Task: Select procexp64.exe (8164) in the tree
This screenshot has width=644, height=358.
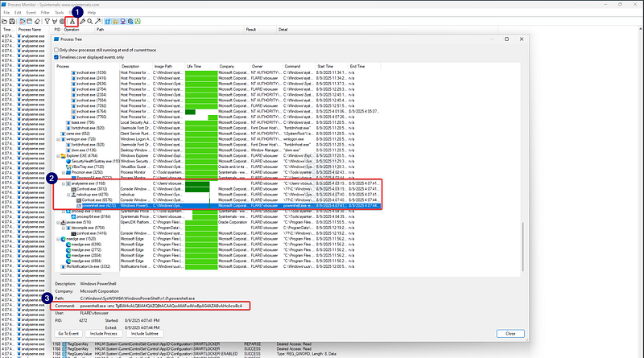Action: point(93,216)
